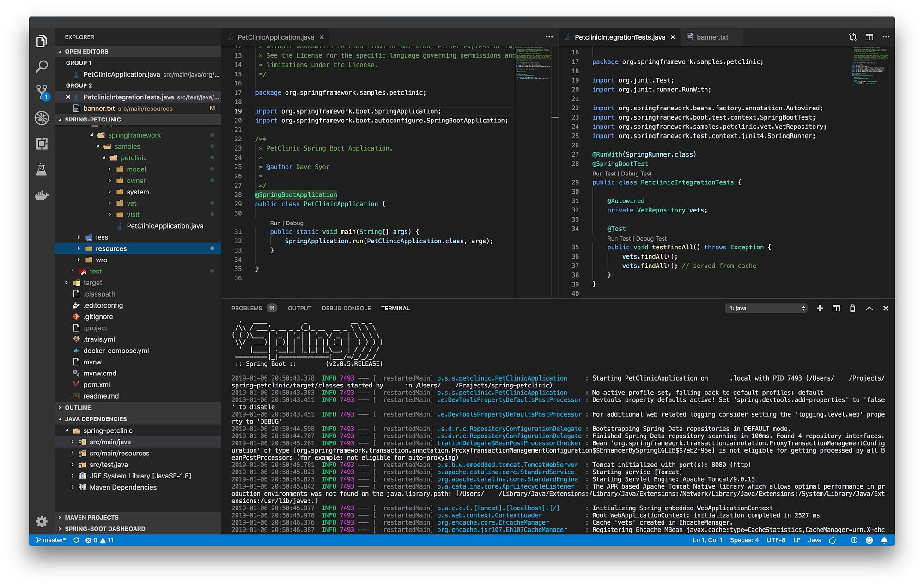Maximize the panel with the chevron-up control
The image size is (924, 587).
(869, 308)
